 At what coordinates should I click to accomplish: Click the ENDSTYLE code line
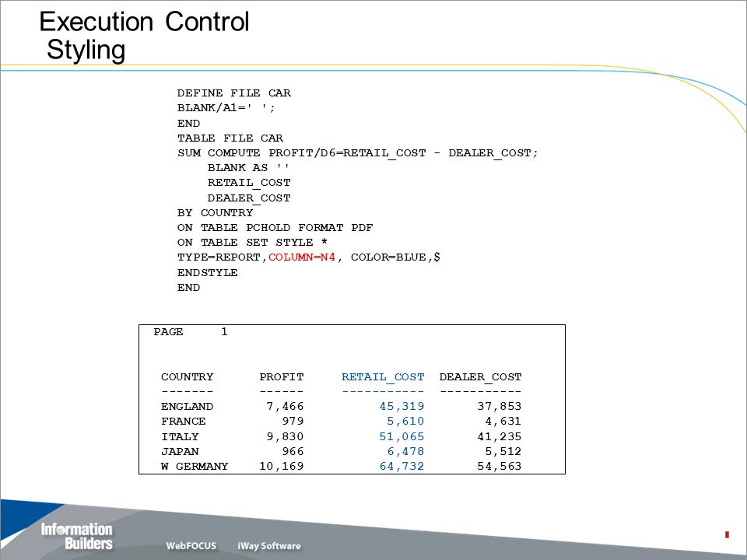point(207,272)
